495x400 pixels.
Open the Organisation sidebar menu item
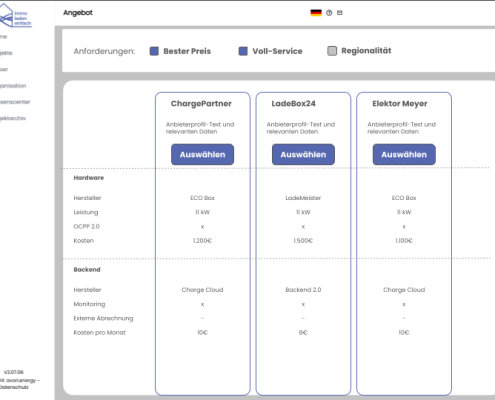tap(13, 86)
